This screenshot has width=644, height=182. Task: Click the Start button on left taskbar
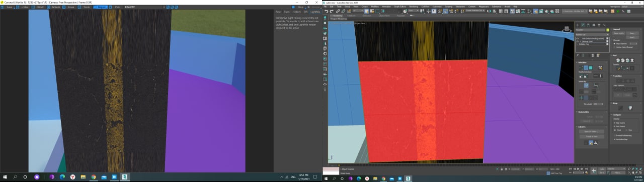click(x=5, y=177)
